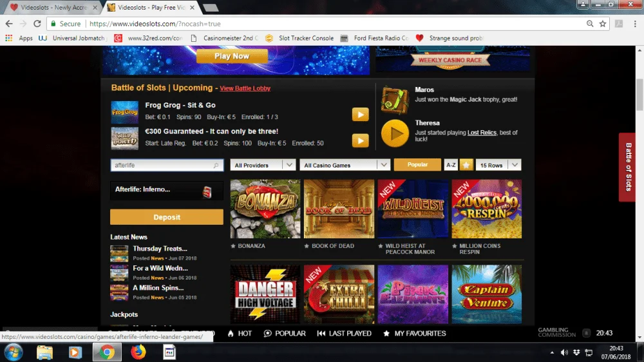Open Wild Heist game thumbnail

click(413, 209)
